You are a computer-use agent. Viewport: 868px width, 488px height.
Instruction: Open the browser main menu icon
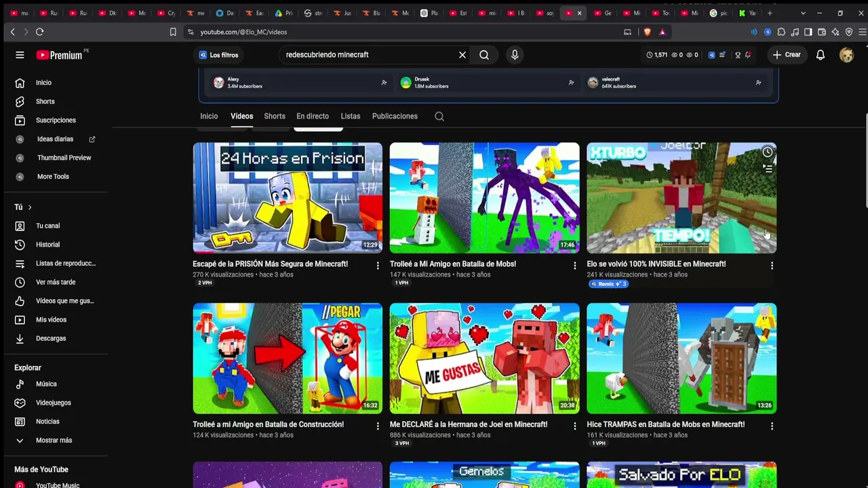tap(863, 32)
